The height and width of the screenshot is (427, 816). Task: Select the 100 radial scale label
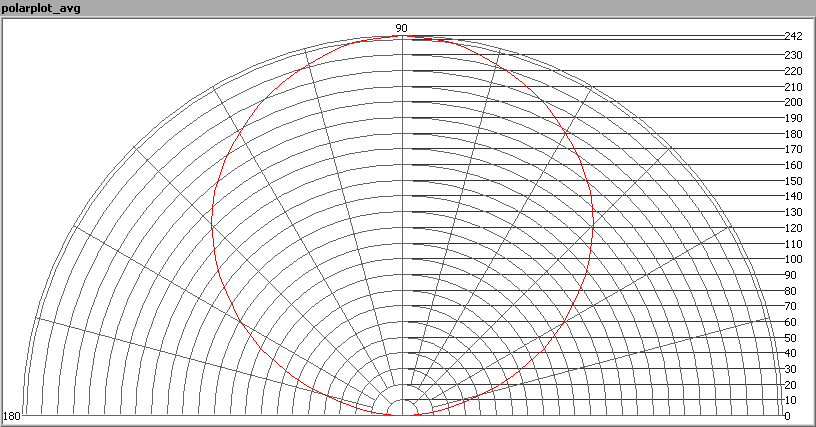(792, 259)
